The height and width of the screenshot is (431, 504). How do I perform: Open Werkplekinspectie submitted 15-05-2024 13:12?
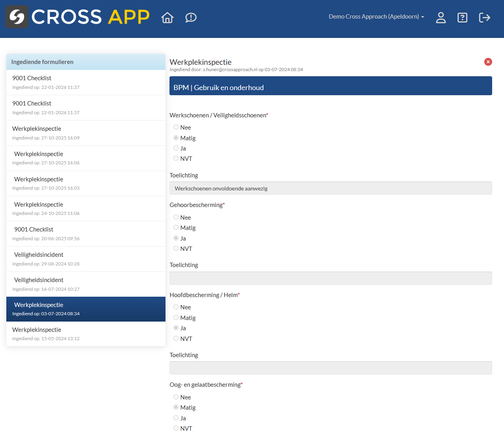click(86, 334)
